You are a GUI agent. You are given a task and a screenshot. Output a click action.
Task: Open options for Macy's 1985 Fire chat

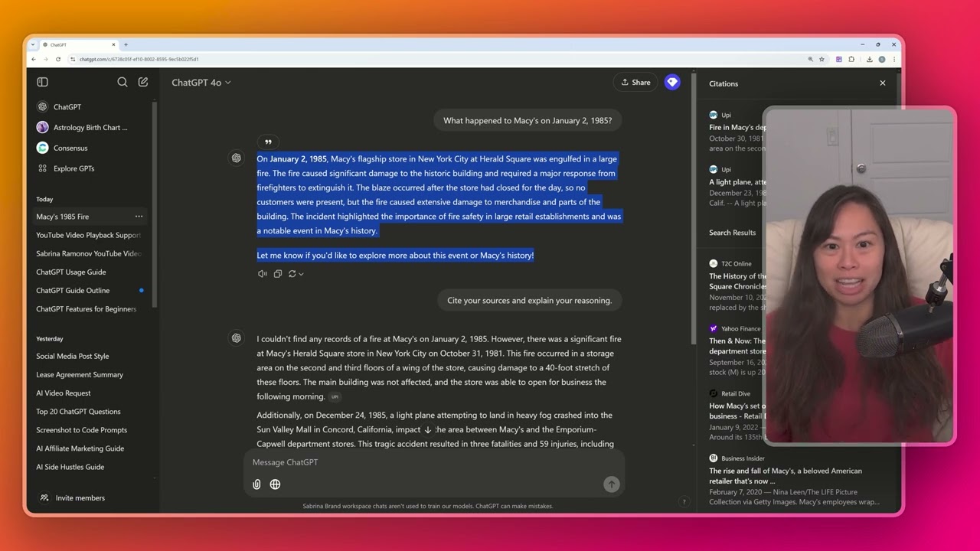pyautogui.click(x=139, y=217)
